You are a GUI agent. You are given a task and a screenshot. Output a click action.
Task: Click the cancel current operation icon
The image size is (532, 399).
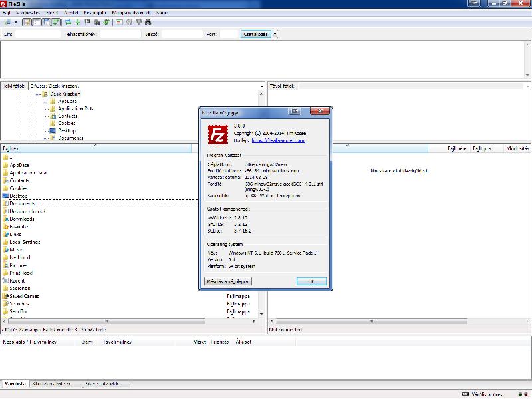[x=88, y=23]
